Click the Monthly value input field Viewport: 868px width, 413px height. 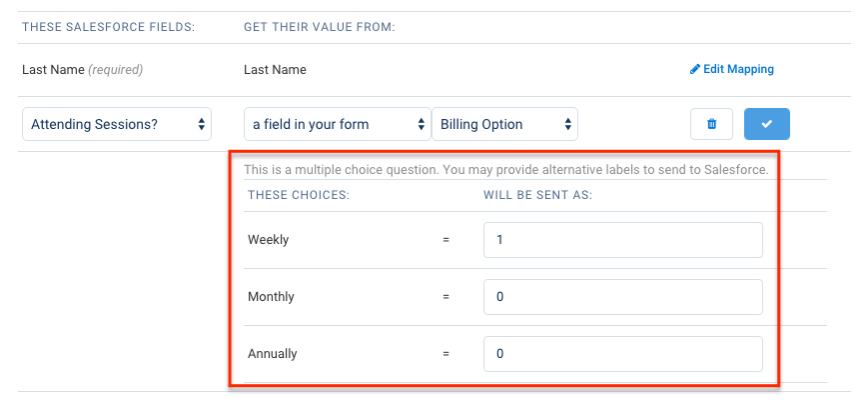622,297
